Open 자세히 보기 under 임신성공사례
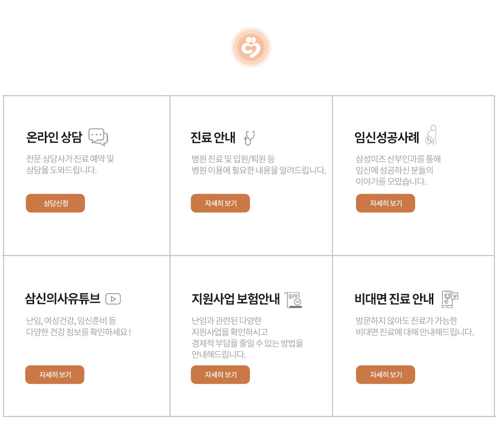 [x=385, y=203]
